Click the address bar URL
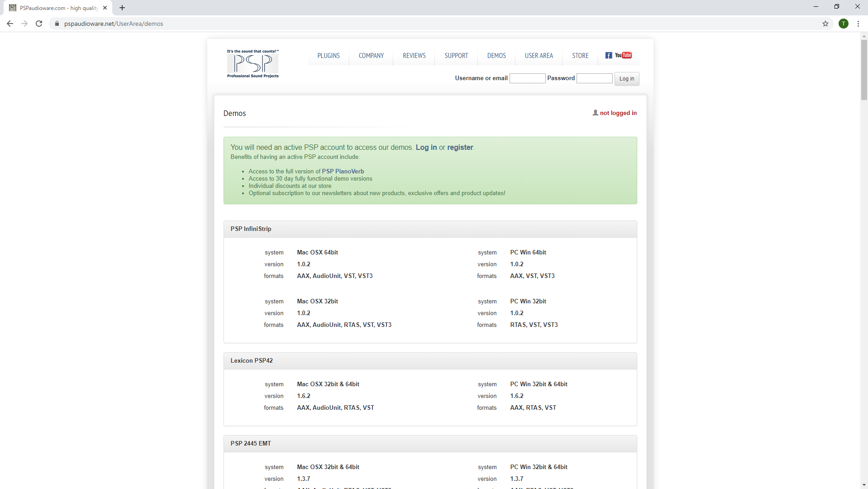This screenshot has height=489, width=868. pos(114,24)
